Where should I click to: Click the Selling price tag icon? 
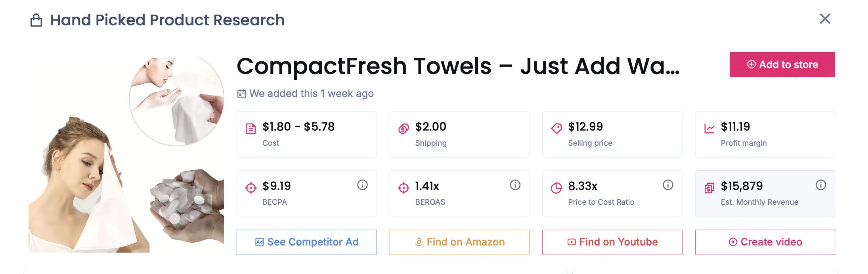coord(556,128)
